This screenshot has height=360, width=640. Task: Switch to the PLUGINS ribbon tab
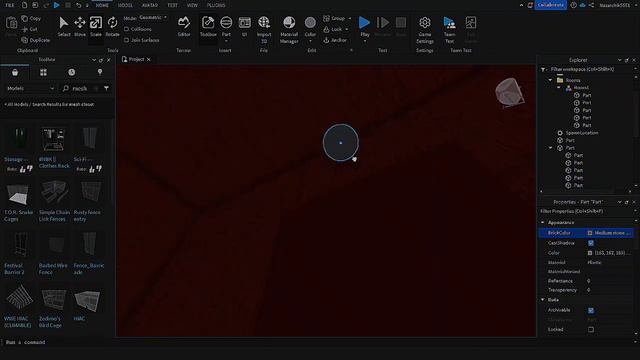216,5
